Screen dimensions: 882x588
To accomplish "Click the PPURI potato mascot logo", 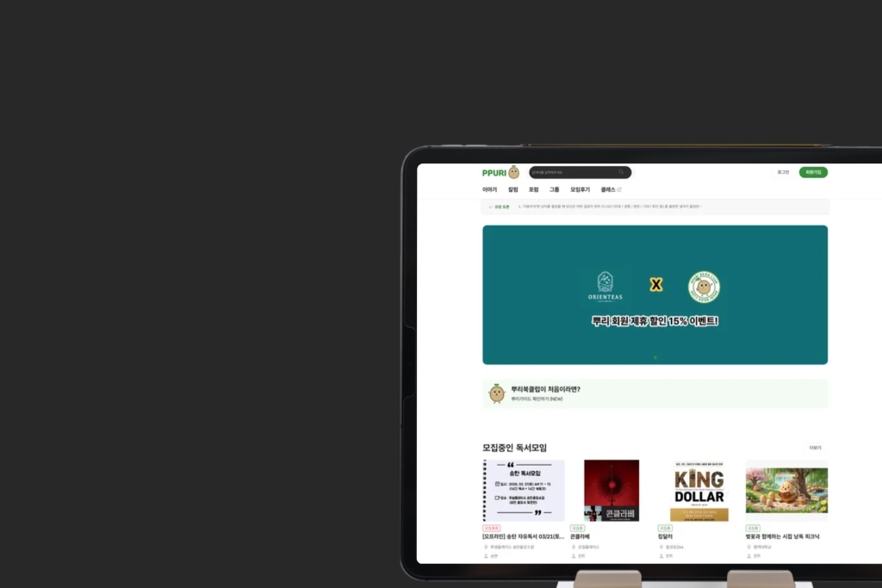I will tap(513, 172).
